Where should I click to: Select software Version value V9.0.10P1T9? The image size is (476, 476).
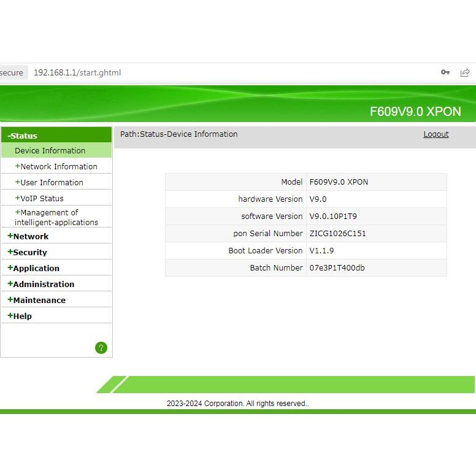[x=333, y=216]
